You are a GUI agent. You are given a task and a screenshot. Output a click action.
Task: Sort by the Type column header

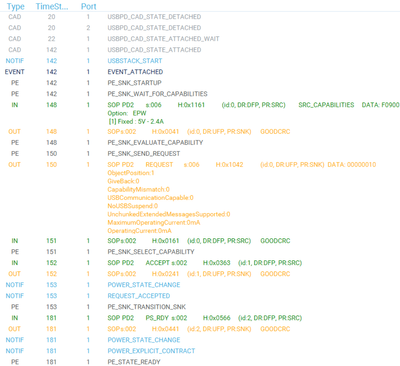point(15,6)
